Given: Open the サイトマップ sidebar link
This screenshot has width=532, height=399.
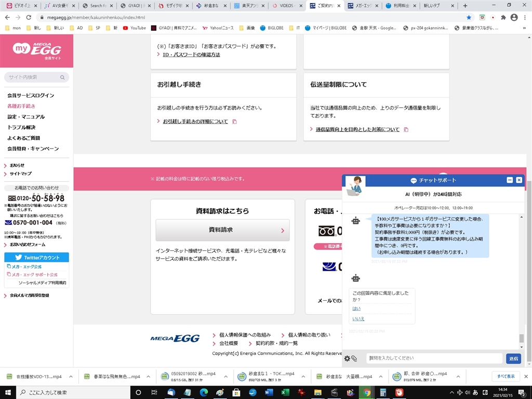Looking at the screenshot, I should pyautogui.click(x=21, y=174).
